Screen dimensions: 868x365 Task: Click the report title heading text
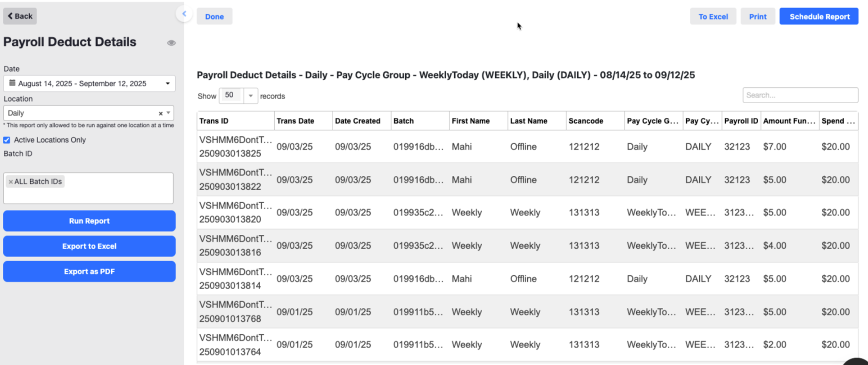tap(446, 75)
